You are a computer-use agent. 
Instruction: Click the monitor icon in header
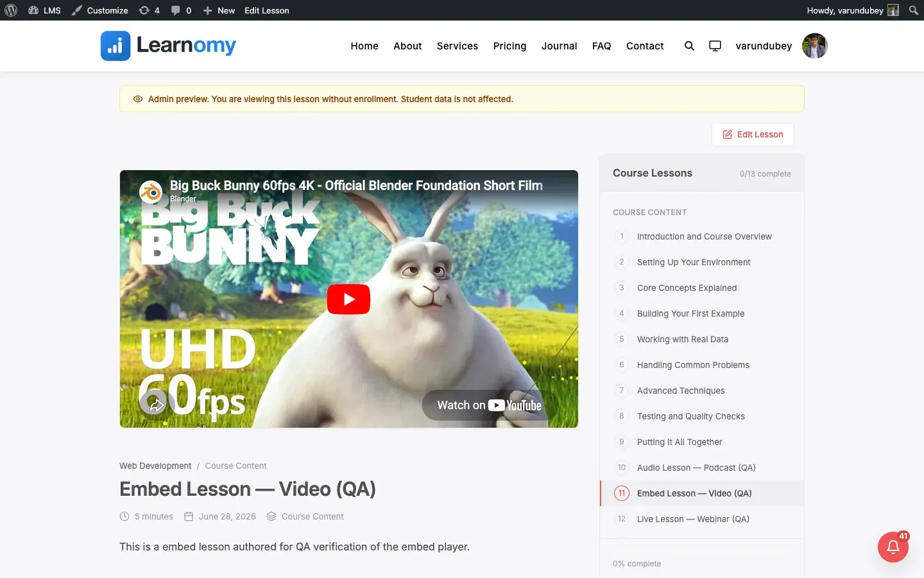715,46
